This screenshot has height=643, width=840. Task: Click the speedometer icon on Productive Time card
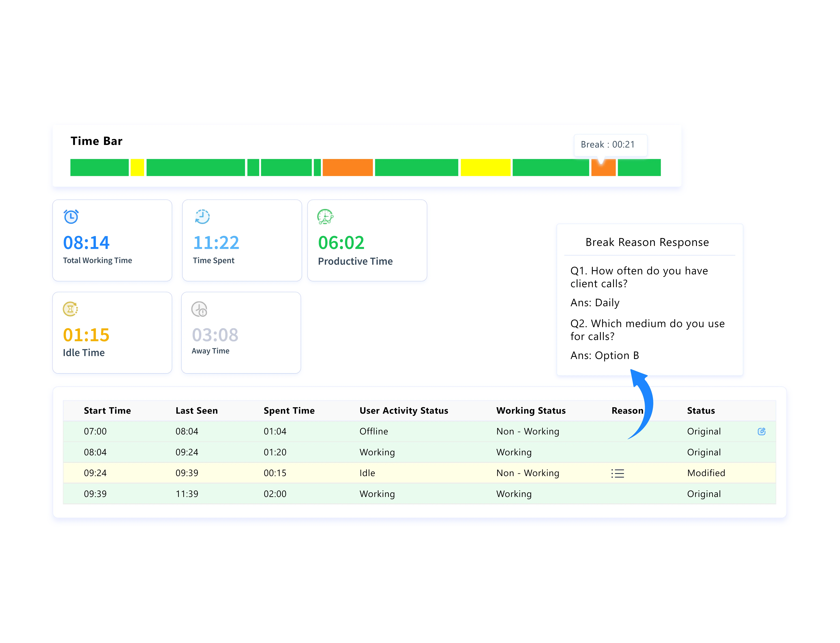[325, 217]
